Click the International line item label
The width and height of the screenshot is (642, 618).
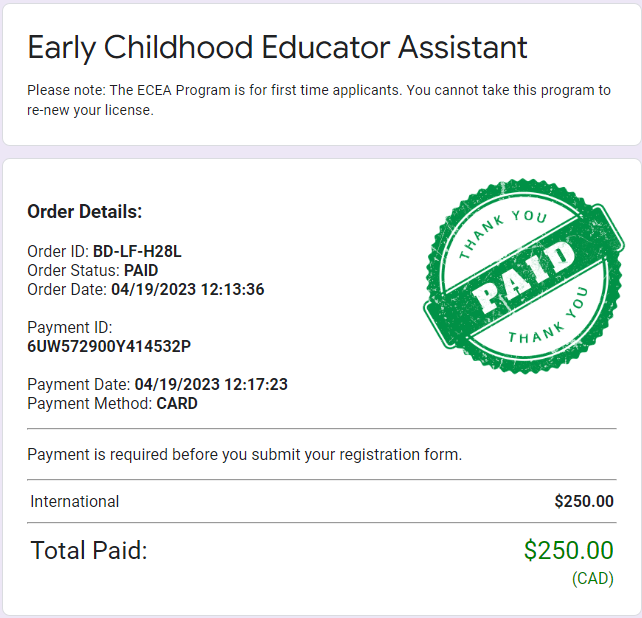[75, 501]
